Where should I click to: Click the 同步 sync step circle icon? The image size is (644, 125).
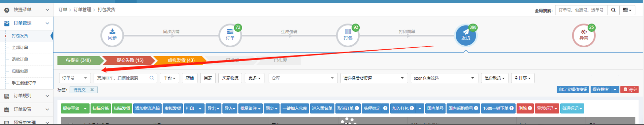click(112, 35)
